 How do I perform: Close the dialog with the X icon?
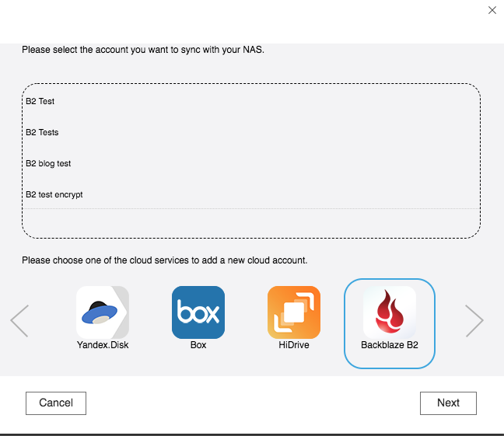(x=492, y=10)
